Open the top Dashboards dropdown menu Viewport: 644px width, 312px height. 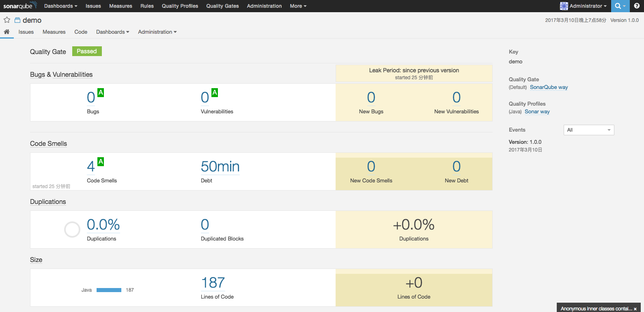pyautogui.click(x=60, y=6)
